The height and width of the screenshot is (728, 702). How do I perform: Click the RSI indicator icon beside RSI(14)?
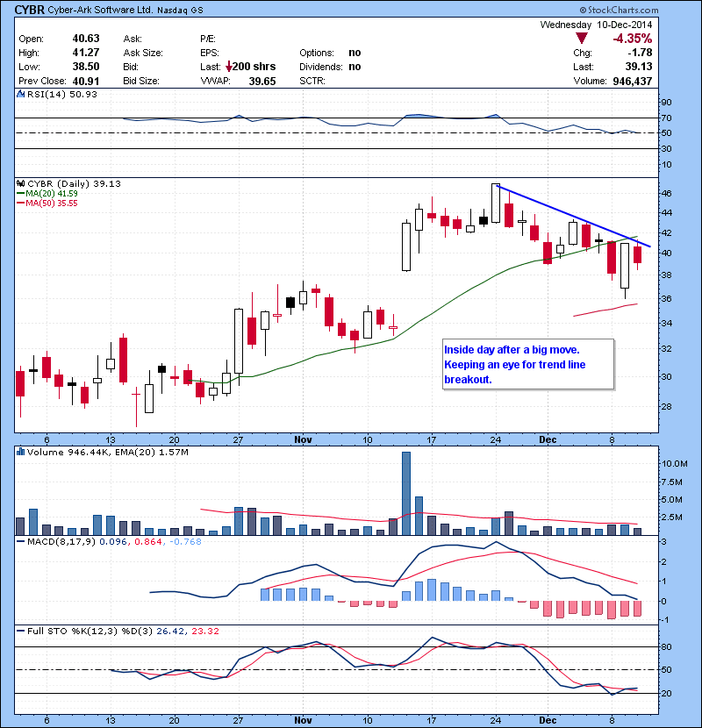point(20,94)
